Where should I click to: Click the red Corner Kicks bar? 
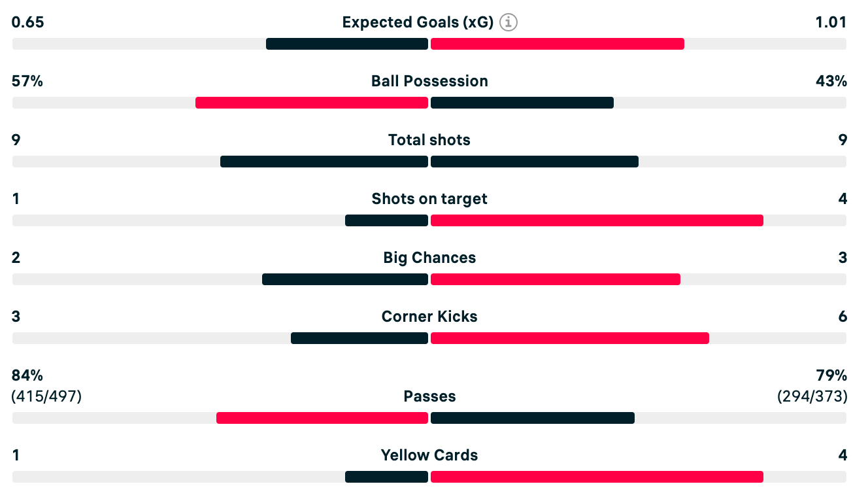(x=570, y=338)
